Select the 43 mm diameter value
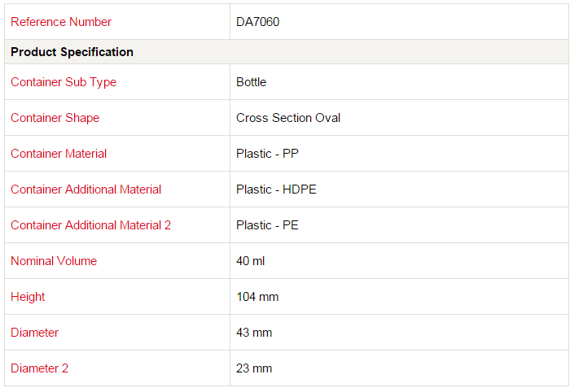Screen dimensions: 574x392 click(x=254, y=333)
